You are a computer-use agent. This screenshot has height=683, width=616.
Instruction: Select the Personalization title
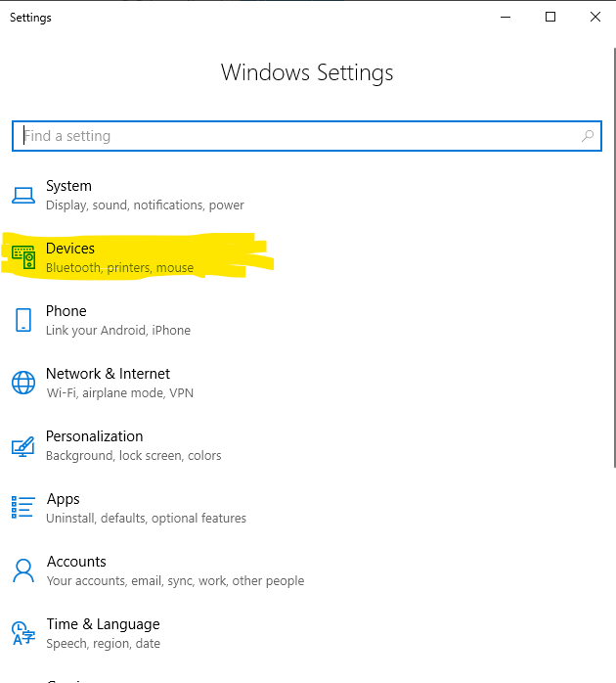pos(95,436)
